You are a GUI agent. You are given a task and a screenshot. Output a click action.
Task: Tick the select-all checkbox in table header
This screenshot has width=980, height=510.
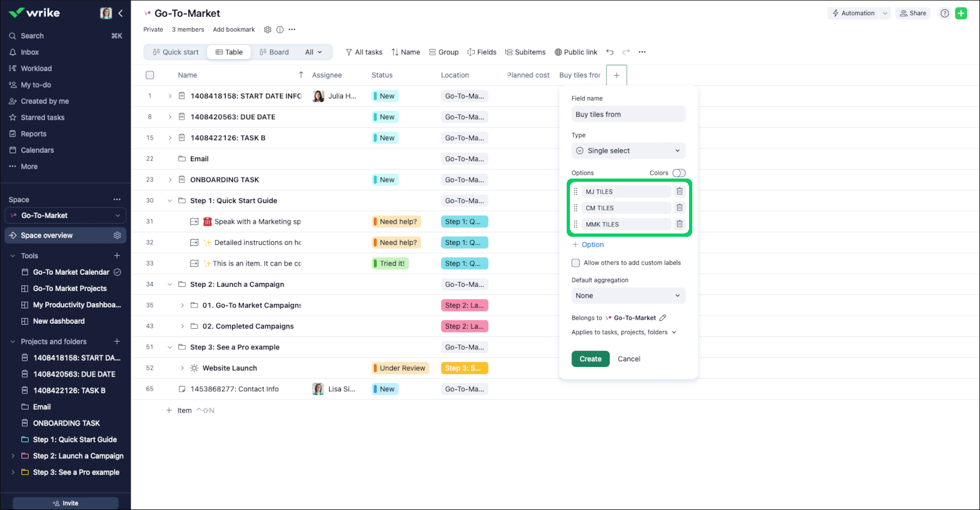(x=150, y=75)
